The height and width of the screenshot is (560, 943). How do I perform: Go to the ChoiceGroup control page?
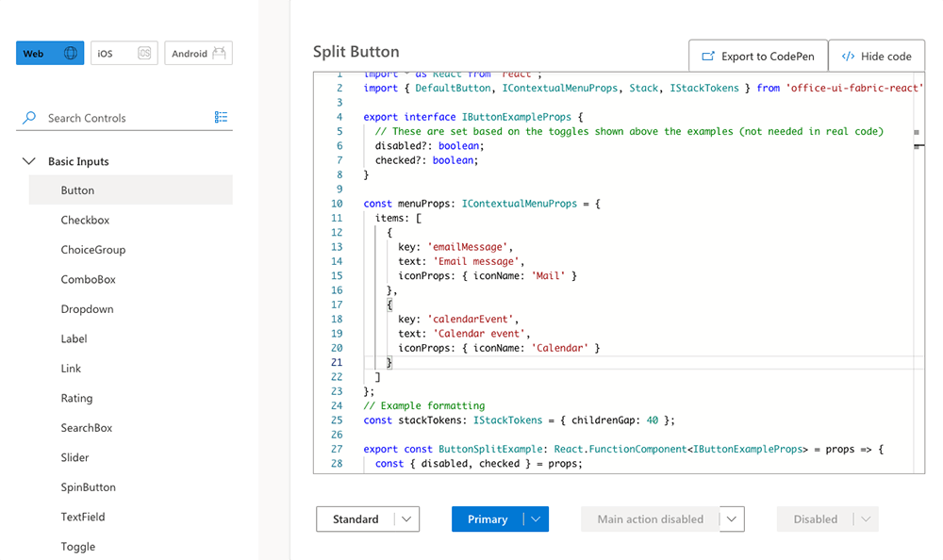point(93,250)
